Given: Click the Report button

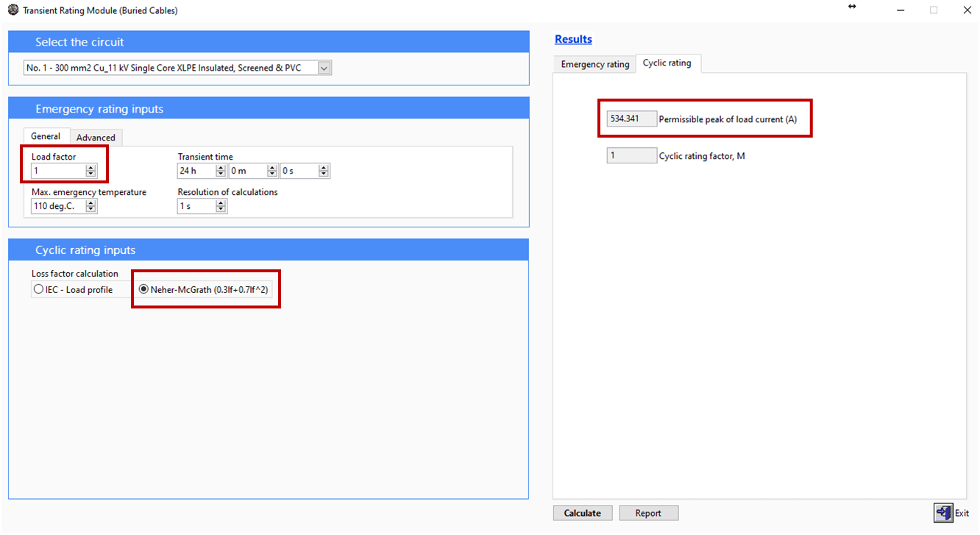Looking at the screenshot, I should click(648, 513).
